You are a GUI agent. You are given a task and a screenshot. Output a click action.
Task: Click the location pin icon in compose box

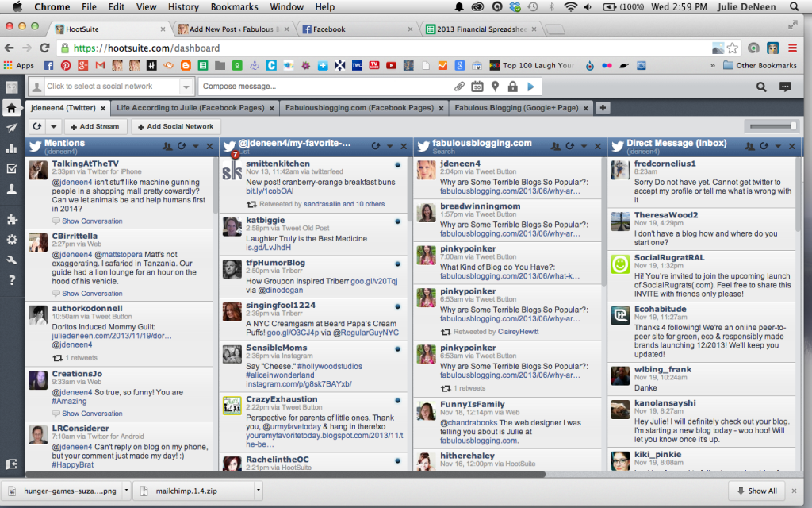click(x=495, y=87)
